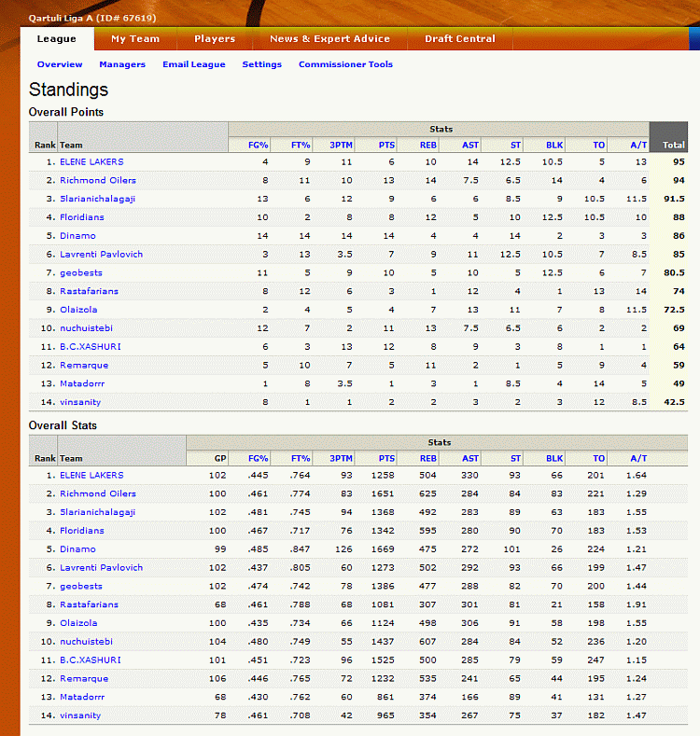Open Matadorrr in Overall Stats table

click(82, 697)
